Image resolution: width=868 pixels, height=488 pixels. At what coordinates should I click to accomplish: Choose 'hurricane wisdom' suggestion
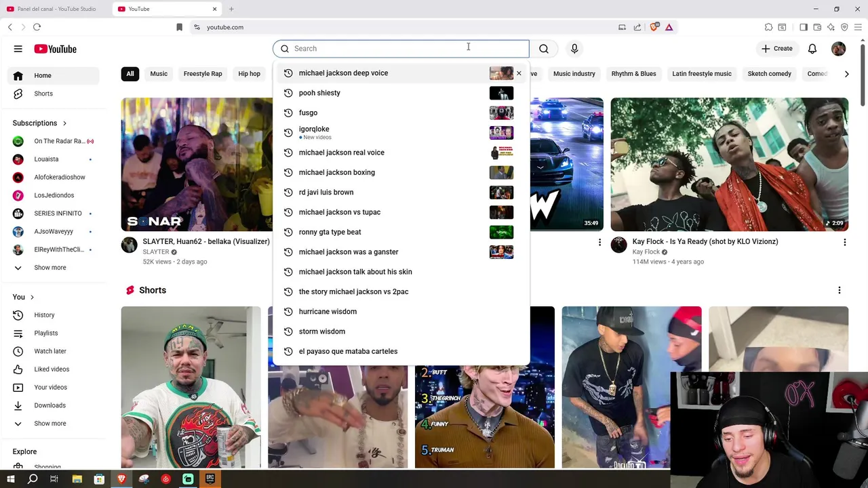click(x=401, y=312)
